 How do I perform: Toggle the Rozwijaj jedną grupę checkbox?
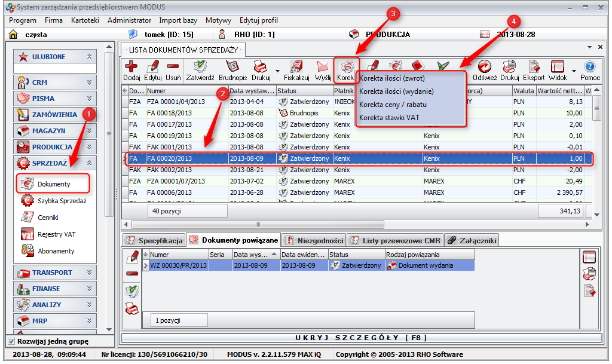click(x=11, y=341)
